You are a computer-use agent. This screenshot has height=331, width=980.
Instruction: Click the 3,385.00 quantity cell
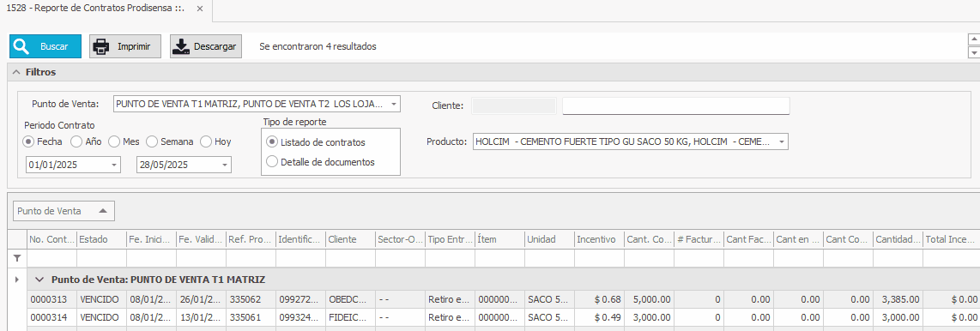point(898,299)
